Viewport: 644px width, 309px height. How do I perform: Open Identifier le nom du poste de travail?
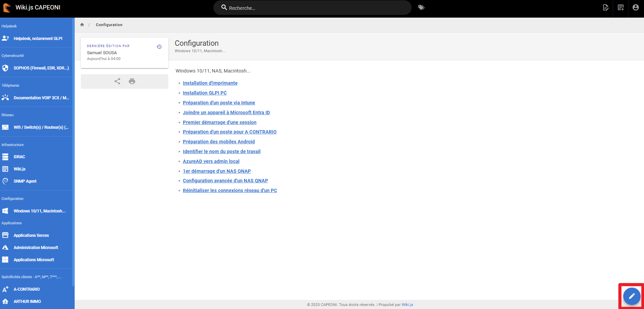coord(222,151)
